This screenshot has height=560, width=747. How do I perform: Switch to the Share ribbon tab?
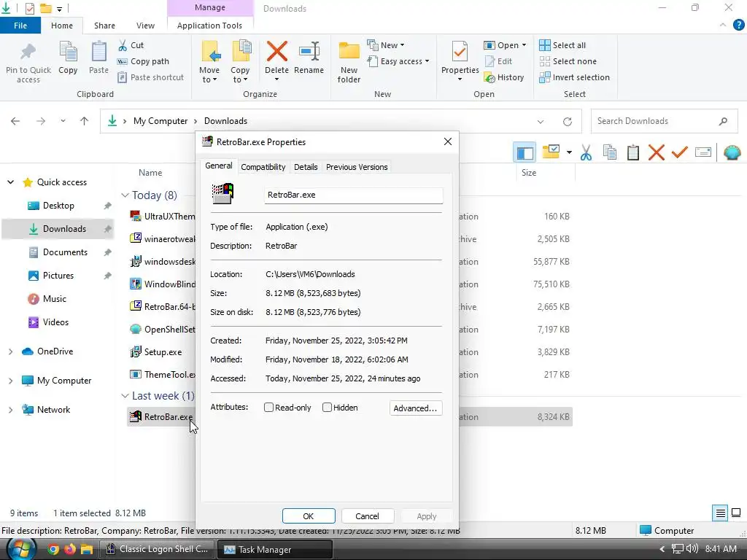[104, 26]
